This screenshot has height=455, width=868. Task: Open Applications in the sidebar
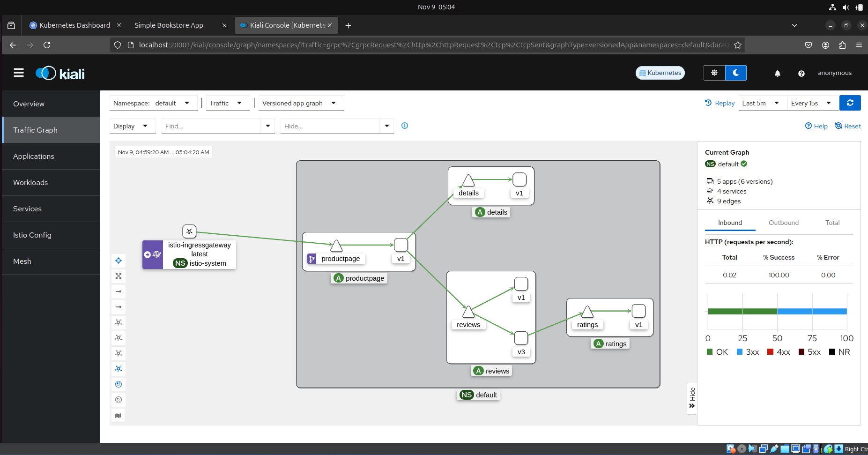point(51,157)
